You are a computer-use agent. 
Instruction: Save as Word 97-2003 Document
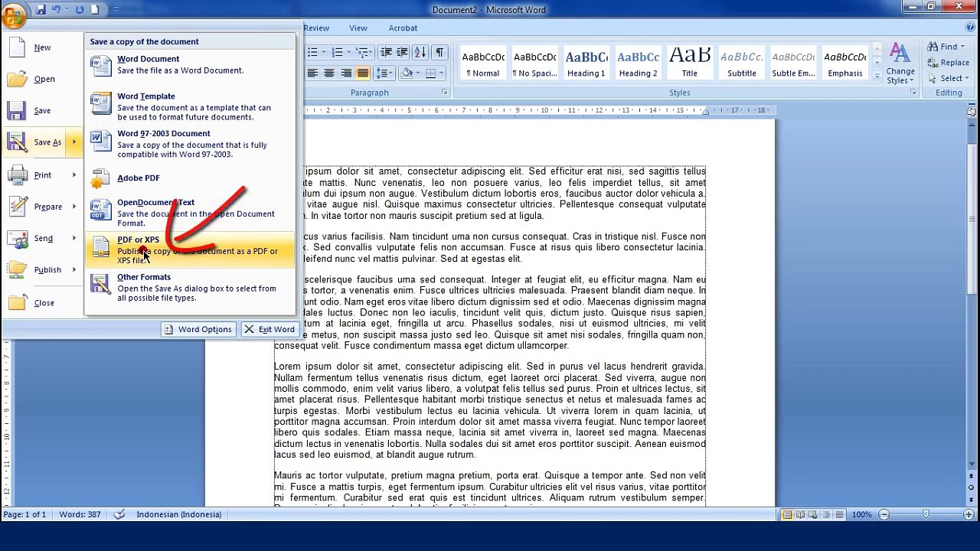coord(190,144)
